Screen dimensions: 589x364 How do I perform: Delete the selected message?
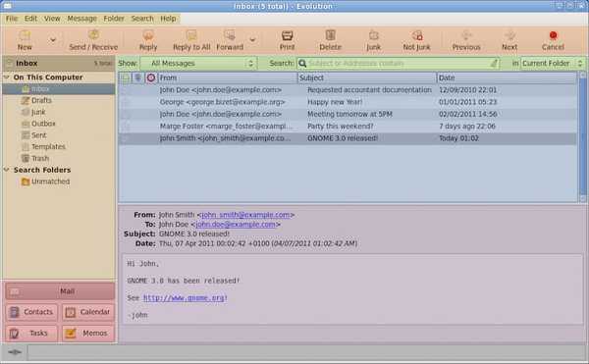330,40
